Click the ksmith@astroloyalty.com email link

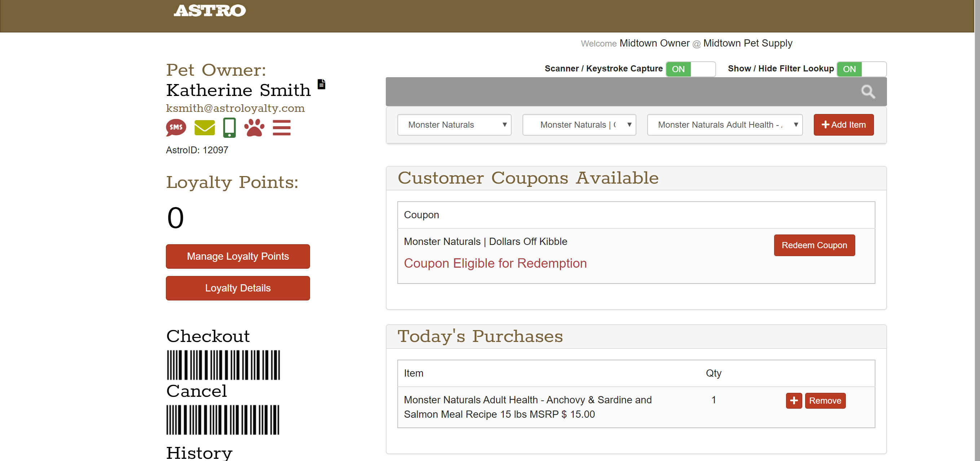click(235, 109)
